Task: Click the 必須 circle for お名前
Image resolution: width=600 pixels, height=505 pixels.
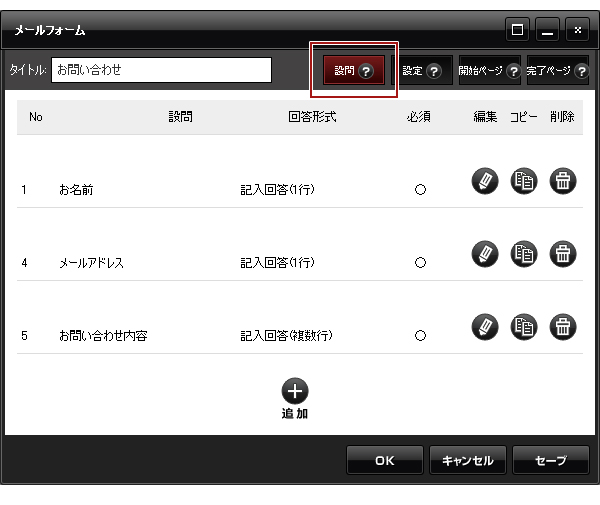Action: point(420,190)
